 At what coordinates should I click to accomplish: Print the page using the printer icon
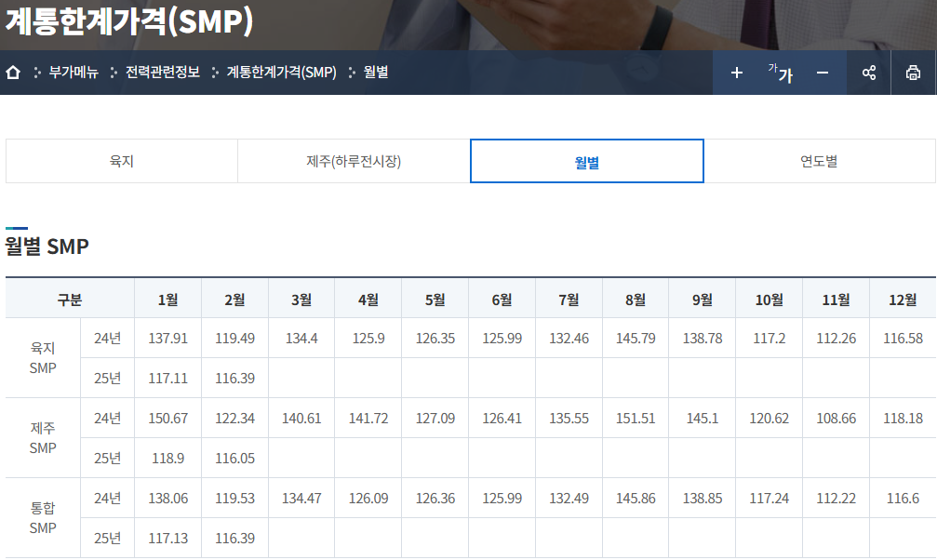tap(913, 73)
